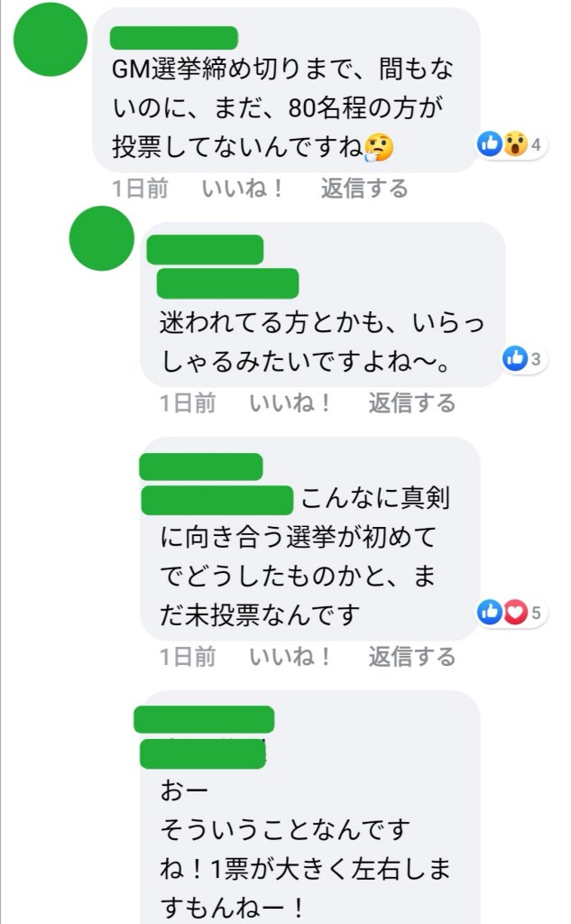Open the second commenter's round profile avatar
Screen dimensions: 571x924
101,238
